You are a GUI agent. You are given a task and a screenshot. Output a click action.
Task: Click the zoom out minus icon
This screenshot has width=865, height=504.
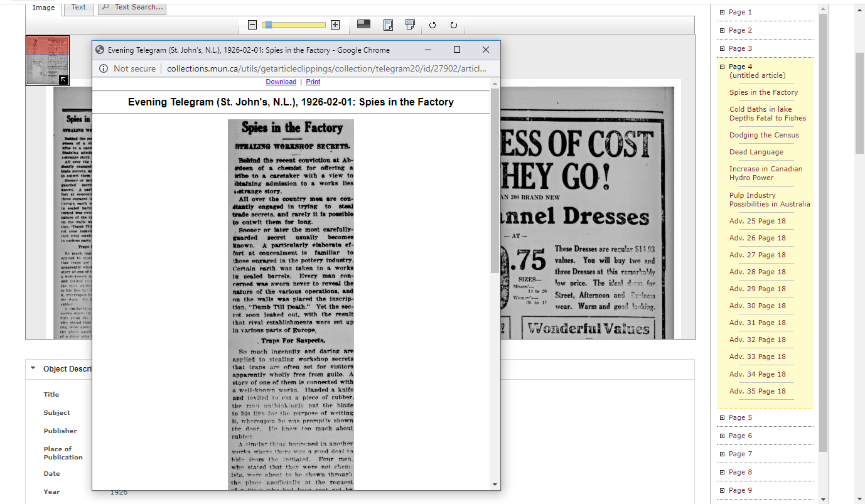252,25
